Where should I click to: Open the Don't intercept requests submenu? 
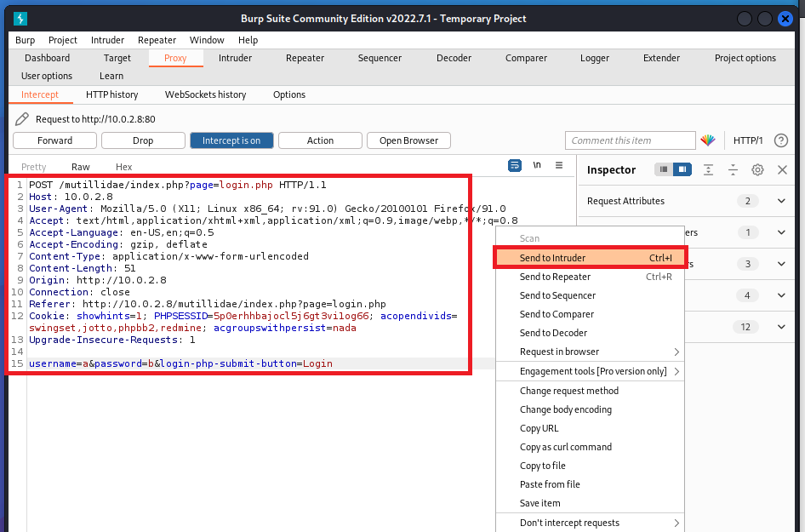(x=590, y=523)
